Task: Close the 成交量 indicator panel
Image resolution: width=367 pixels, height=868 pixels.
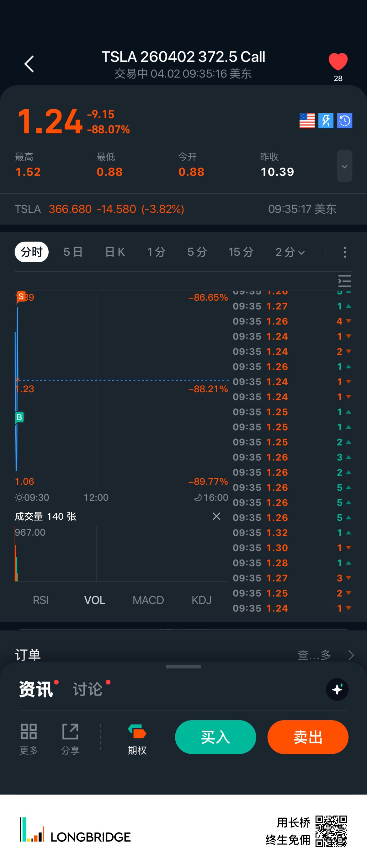Action: pos(216,516)
